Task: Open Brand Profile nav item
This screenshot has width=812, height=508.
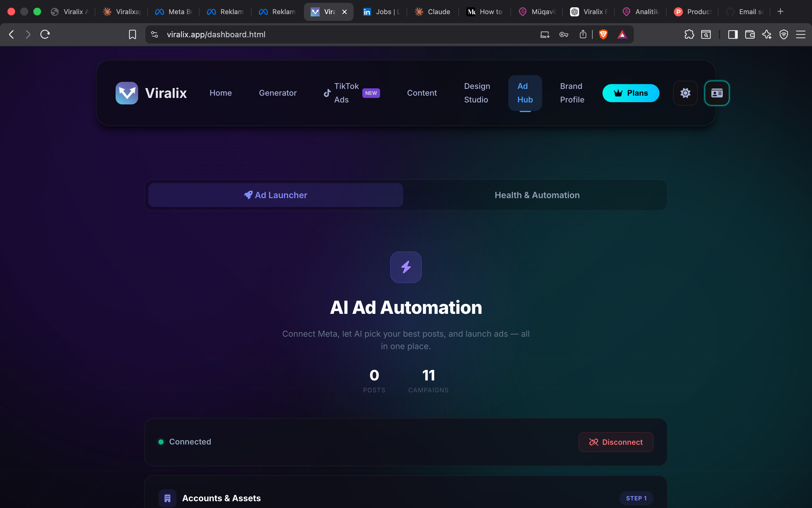Action: tap(572, 93)
